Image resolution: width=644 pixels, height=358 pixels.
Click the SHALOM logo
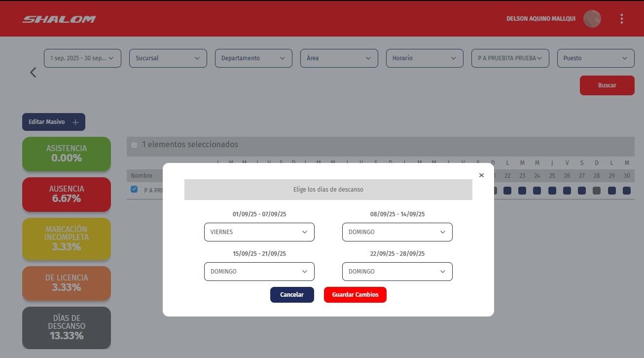point(59,19)
